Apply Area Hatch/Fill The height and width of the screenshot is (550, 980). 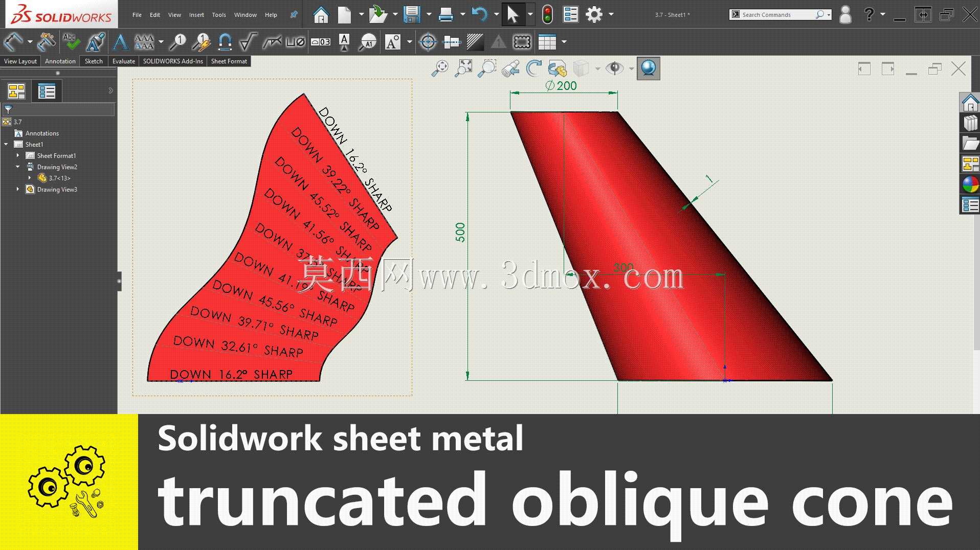[475, 42]
